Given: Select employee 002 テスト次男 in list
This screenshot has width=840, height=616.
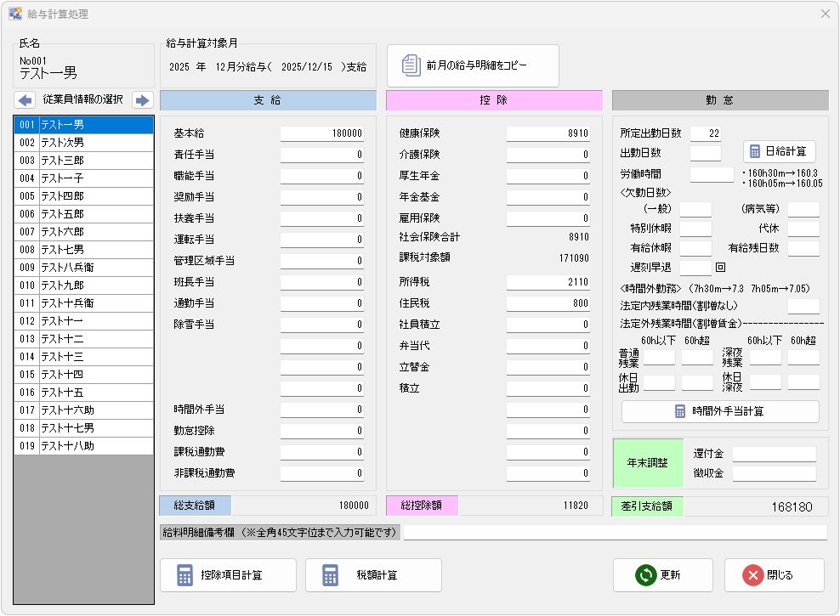Looking at the screenshot, I should click(83, 143).
